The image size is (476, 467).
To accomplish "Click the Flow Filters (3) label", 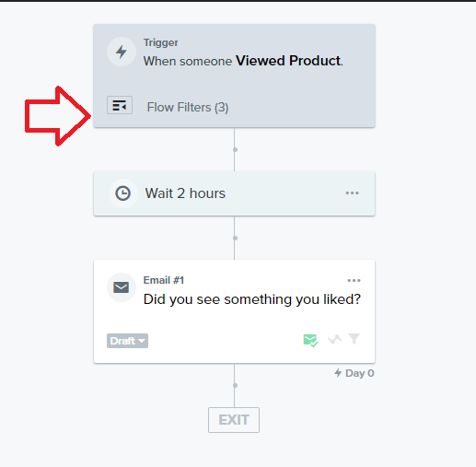I will (188, 108).
